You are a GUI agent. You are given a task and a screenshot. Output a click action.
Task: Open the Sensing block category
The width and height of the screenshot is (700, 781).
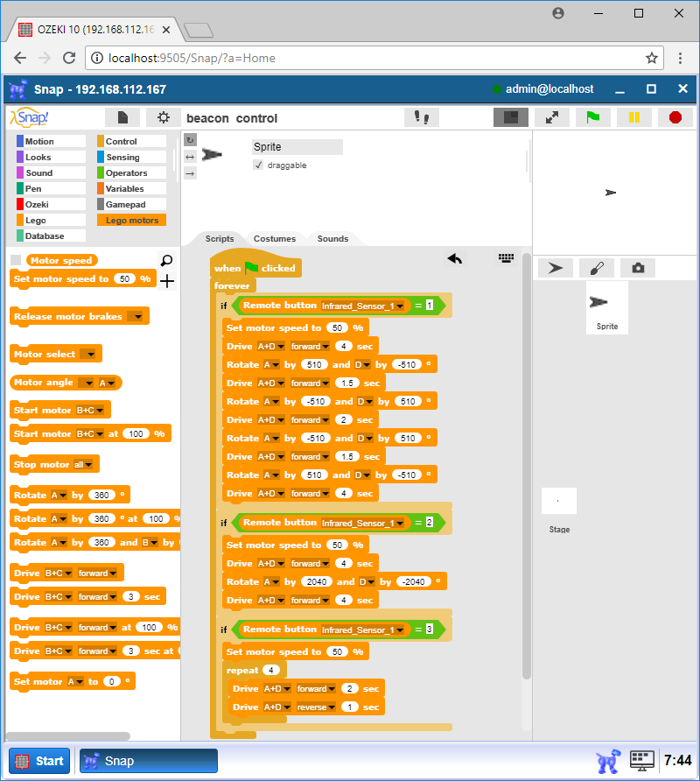[x=131, y=157]
